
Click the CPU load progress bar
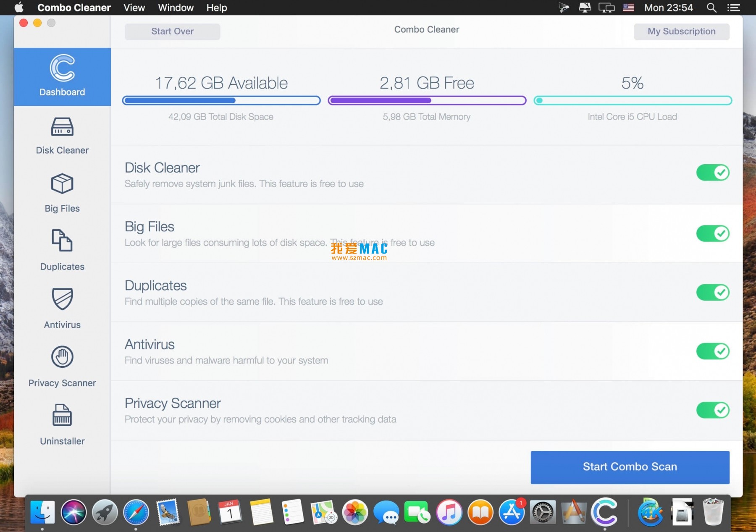[633, 100]
